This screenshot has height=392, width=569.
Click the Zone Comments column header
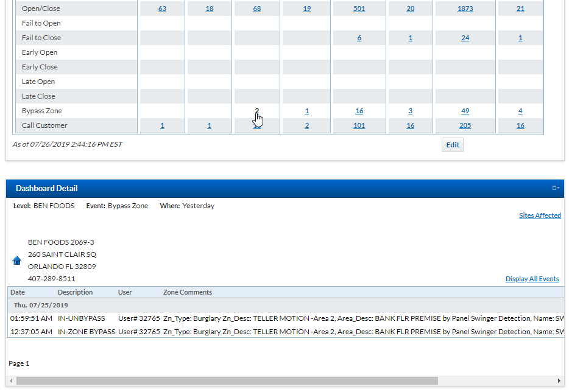pyautogui.click(x=188, y=292)
